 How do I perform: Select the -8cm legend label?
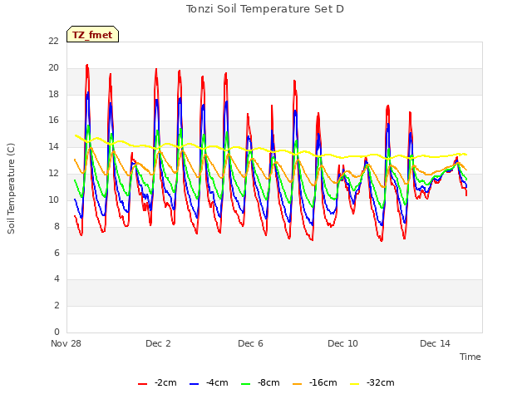pyautogui.click(x=268, y=382)
